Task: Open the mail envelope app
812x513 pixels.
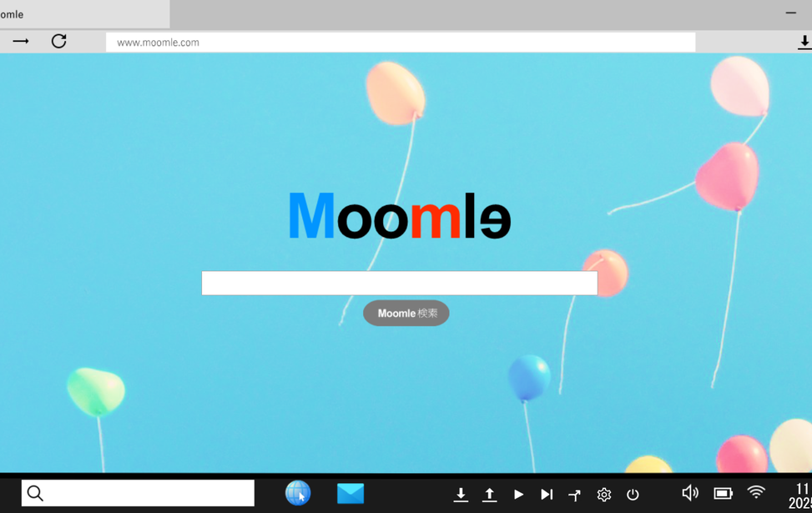Action: pyautogui.click(x=351, y=493)
